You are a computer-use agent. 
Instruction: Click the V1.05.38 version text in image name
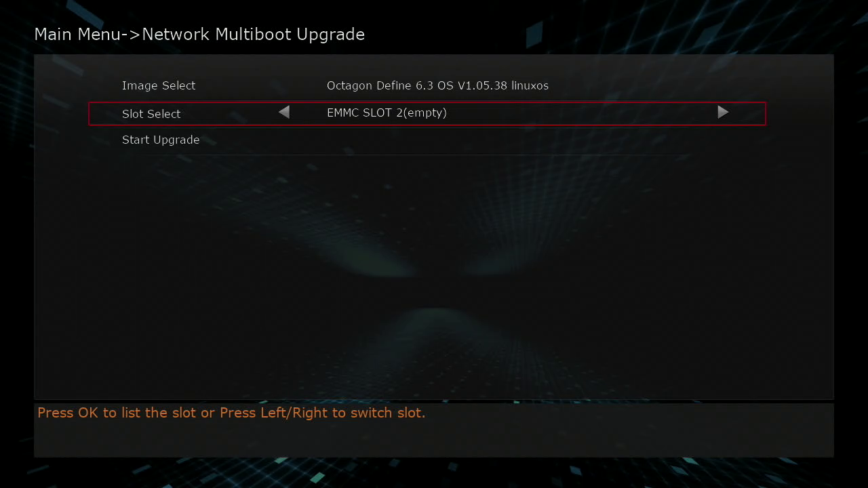481,85
